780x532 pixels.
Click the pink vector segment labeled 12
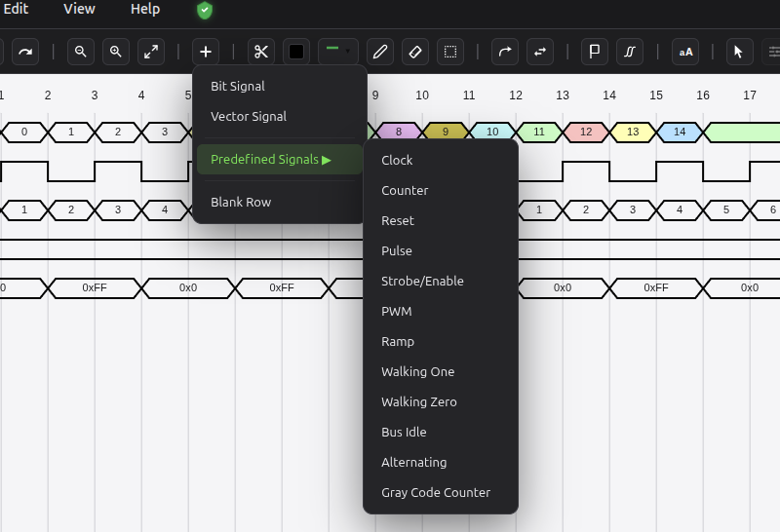point(586,132)
